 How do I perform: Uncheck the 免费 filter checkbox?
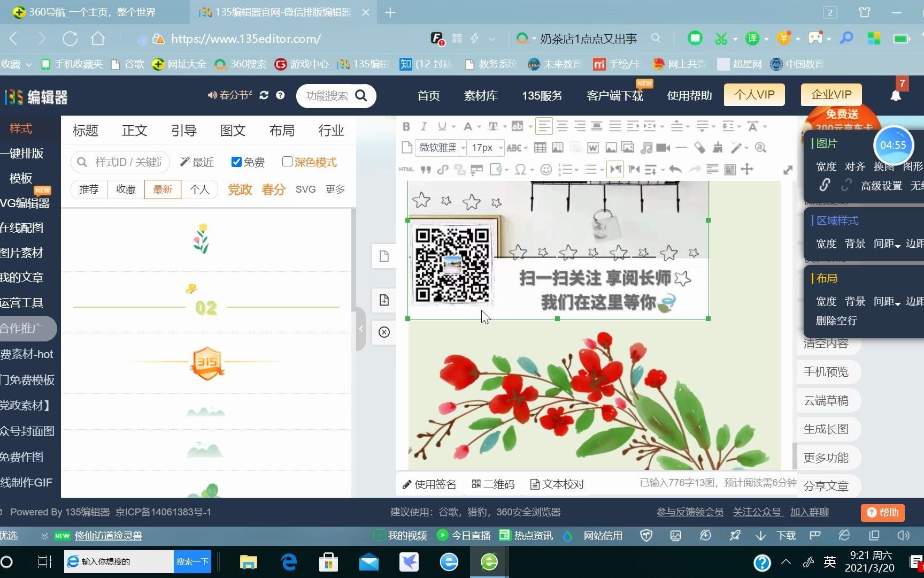[x=236, y=162]
